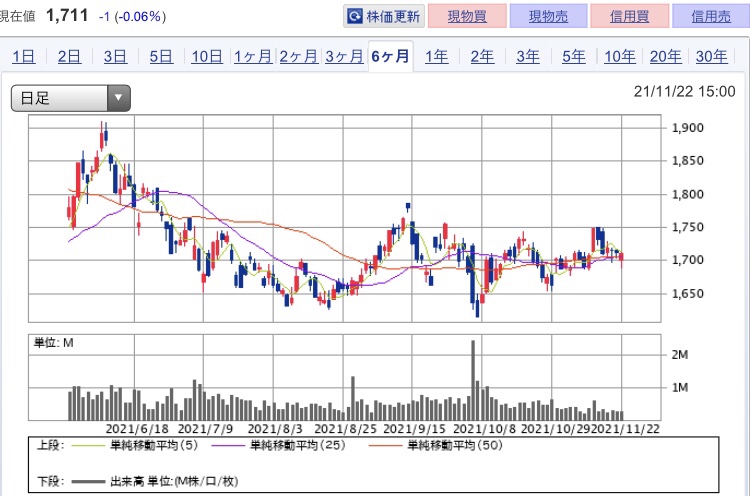
Task: Switch to the 5年 chart tab
Action: [574, 56]
